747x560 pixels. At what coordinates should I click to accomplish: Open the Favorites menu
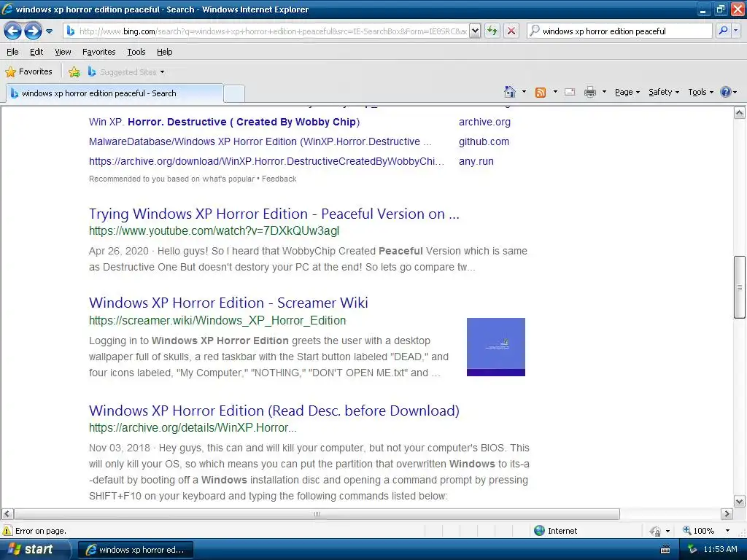[x=99, y=52]
